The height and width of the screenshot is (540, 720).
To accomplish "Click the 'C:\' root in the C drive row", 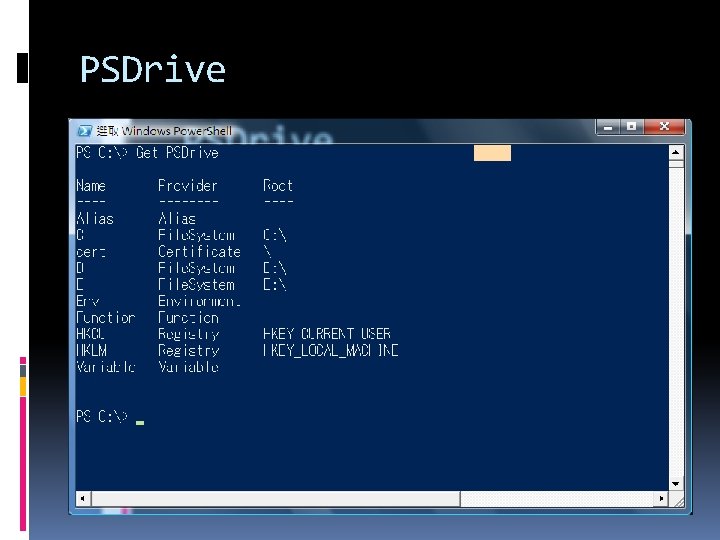I will 275,235.
